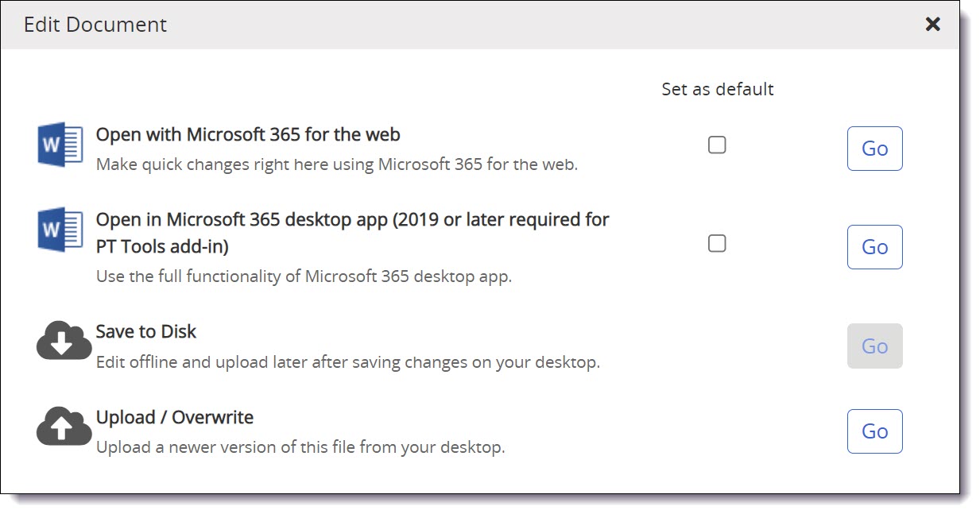Check Set as default for the desktop app
The height and width of the screenshot is (514, 980).
[717, 244]
